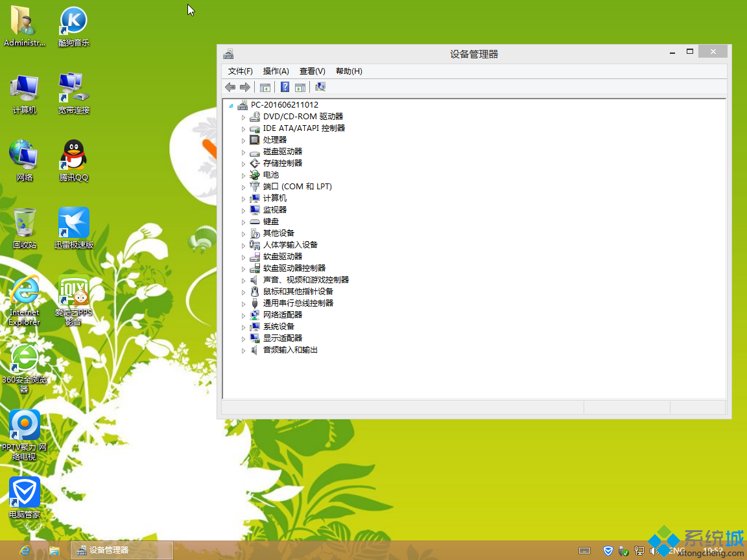Click the 设备管理器 taskbar button
The image size is (747, 560).
pos(121,550)
